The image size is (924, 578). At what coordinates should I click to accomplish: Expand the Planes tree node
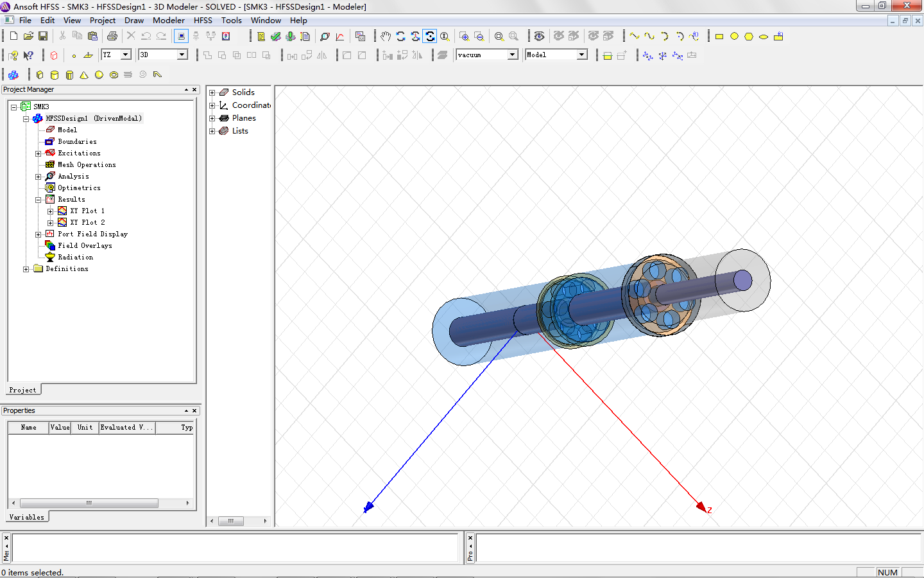212,118
